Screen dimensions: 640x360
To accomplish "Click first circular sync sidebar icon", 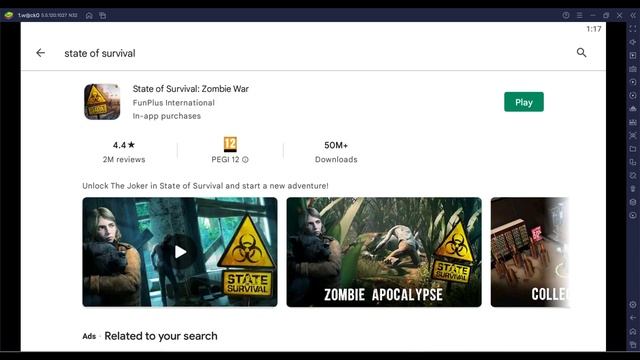I will tap(633, 82).
